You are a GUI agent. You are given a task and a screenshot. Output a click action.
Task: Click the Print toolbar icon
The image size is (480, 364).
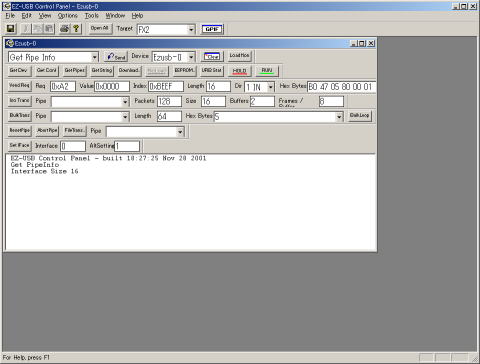coord(64,29)
